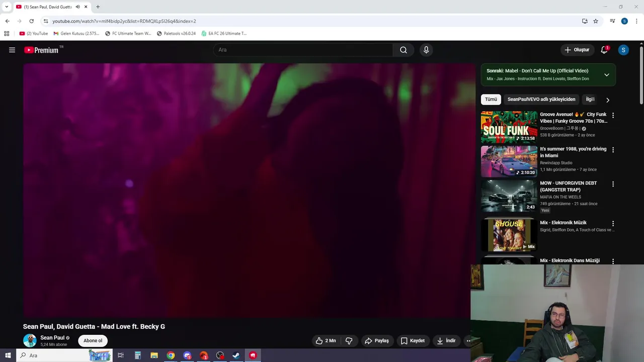This screenshot has height=362, width=644.
Task: Open options for It's summer 1988 video
Action: pos(613,150)
